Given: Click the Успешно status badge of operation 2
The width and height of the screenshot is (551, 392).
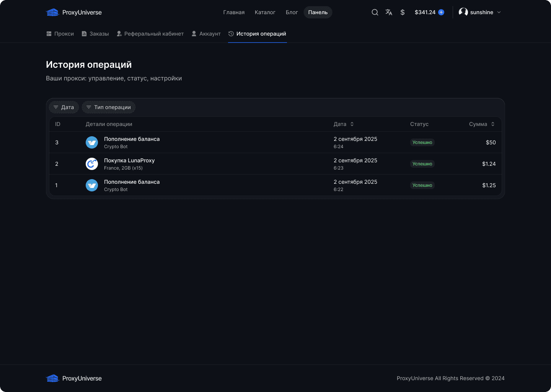Looking at the screenshot, I should tap(422, 164).
